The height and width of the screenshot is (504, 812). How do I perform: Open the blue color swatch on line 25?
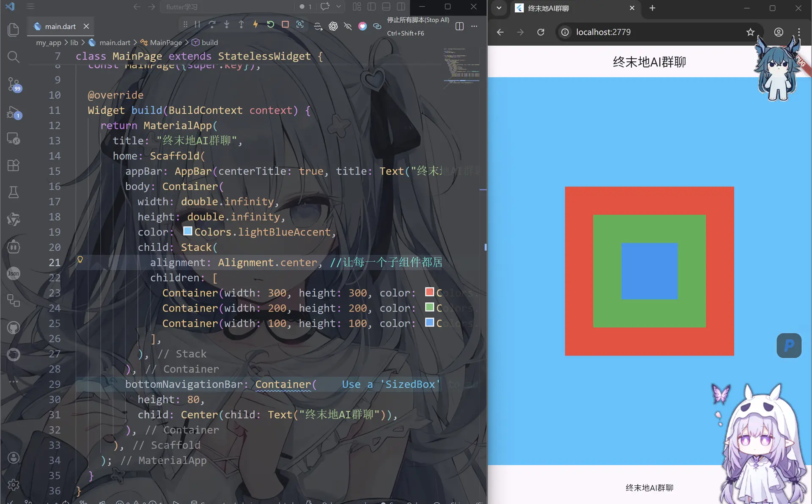click(x=429, y=322)
